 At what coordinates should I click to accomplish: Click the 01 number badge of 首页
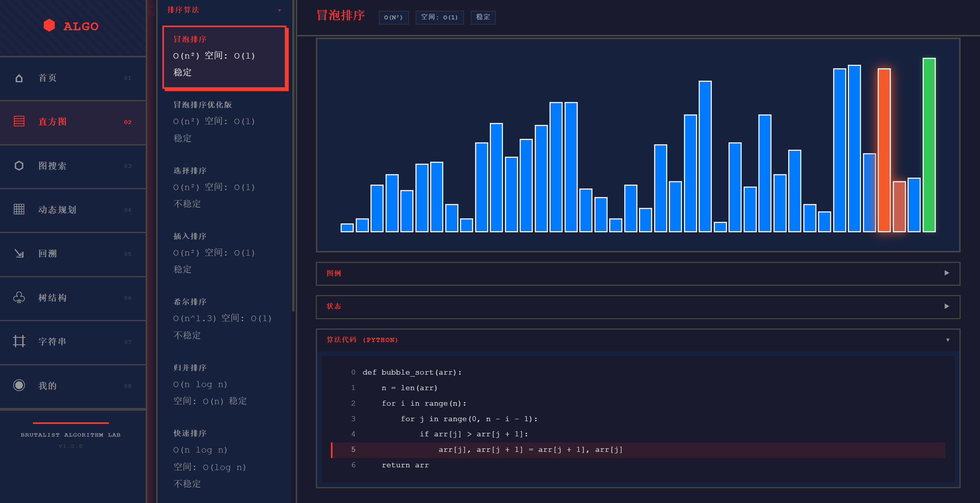coord(128,78)
